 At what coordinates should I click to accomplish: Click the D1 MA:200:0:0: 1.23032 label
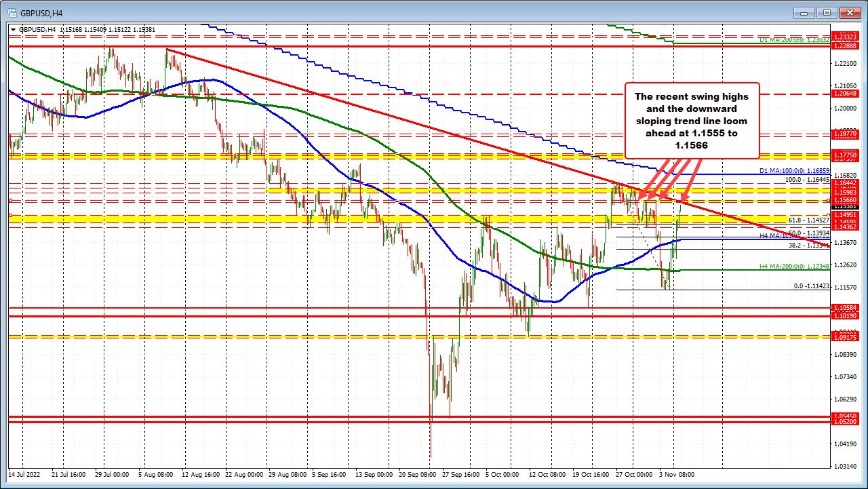[794, 41]
